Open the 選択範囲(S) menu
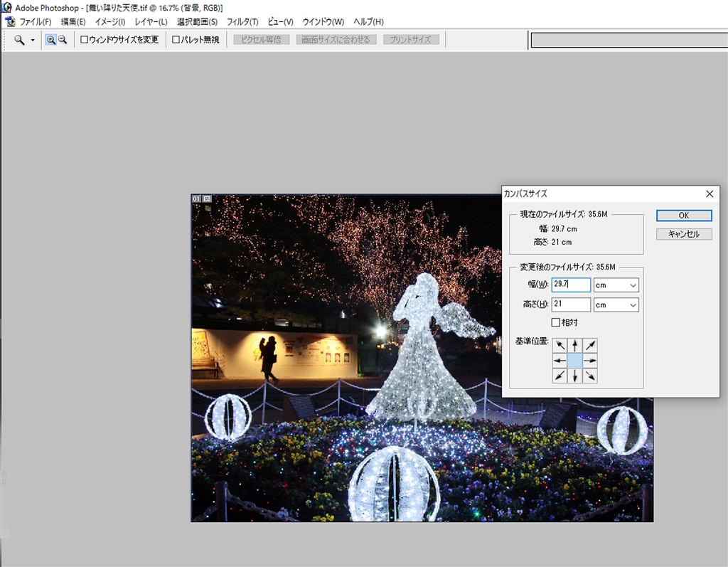The width and height of the screenshot is (728, 567). point(197,22)
